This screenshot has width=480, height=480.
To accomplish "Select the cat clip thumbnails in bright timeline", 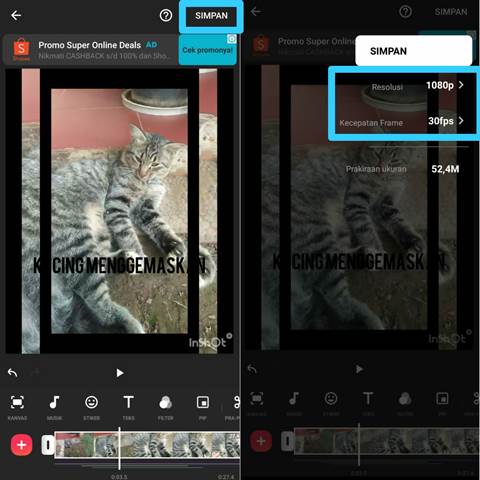I will point(147,445).
